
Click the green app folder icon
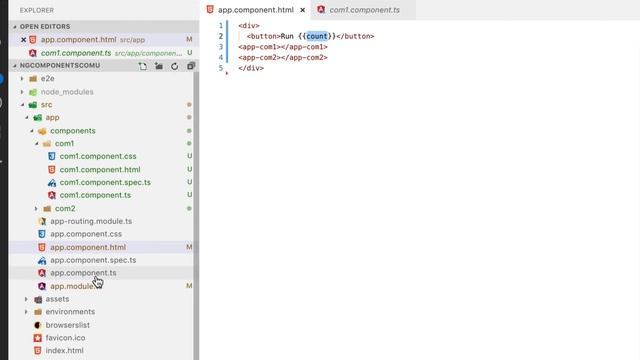pyautogui.click(x=38, y=118)
